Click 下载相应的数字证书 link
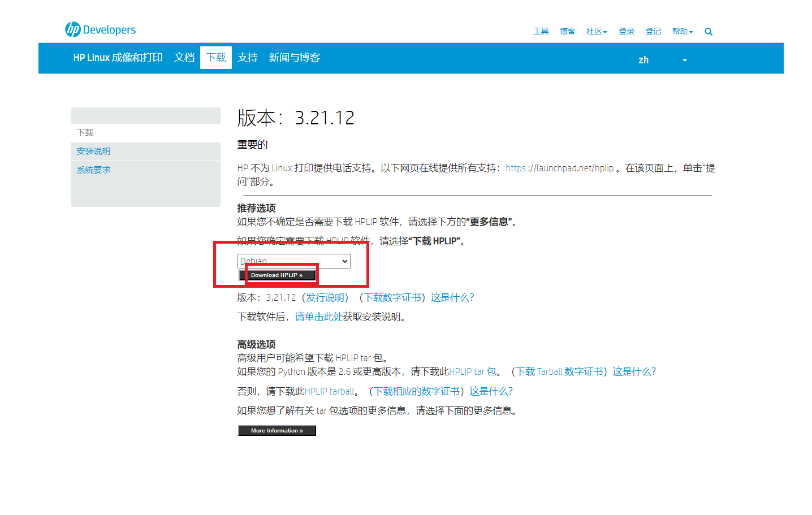 coord(417,391)
